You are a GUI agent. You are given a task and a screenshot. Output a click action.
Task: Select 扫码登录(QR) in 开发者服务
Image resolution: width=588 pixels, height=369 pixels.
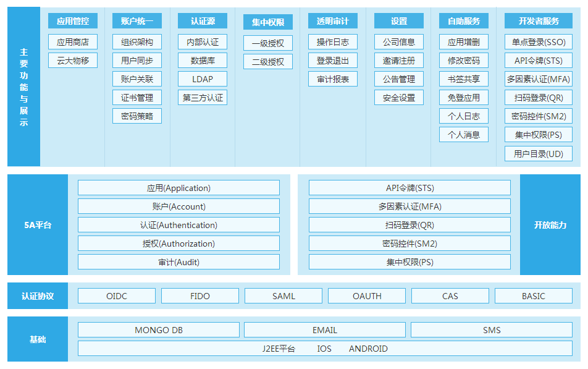[x=538, y=98]
